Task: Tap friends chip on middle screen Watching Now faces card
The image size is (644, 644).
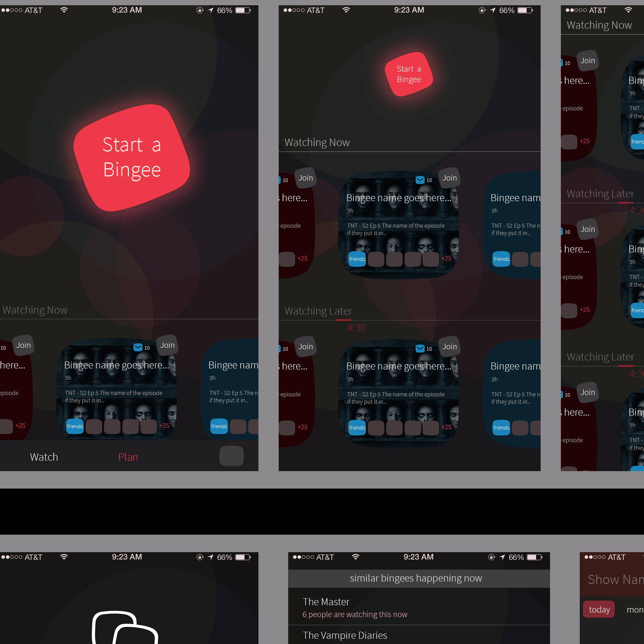Action: click(357, 259)
